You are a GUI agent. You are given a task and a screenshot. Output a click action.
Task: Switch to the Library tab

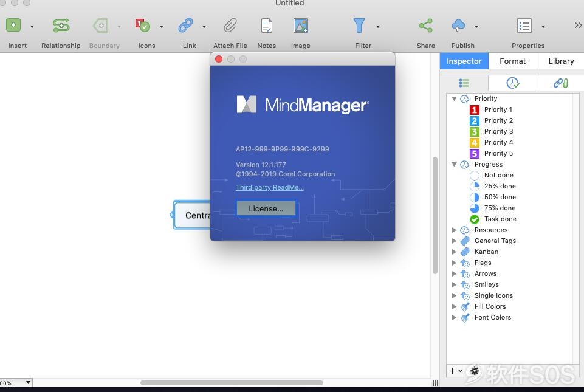(561, 61)
